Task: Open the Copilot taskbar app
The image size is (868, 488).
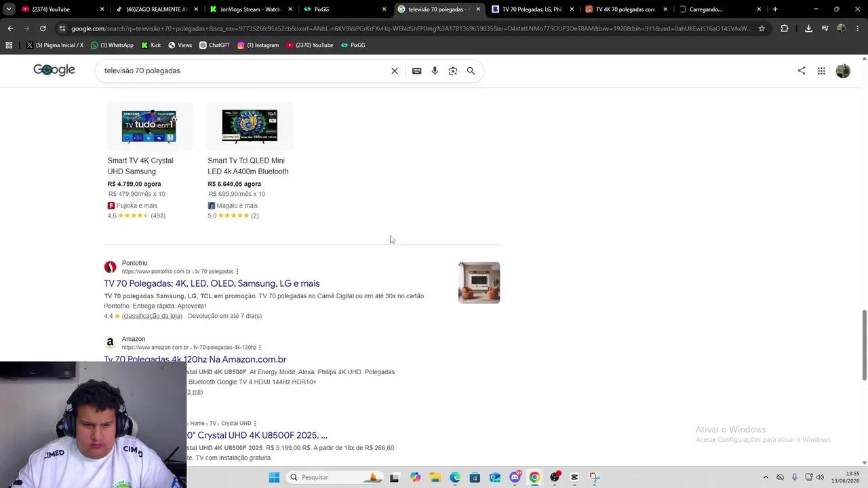Action: (x=415, y=477)
